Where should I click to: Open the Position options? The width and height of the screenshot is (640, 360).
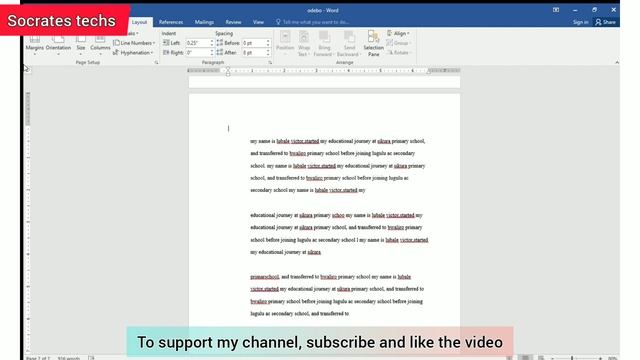point(285,43)
